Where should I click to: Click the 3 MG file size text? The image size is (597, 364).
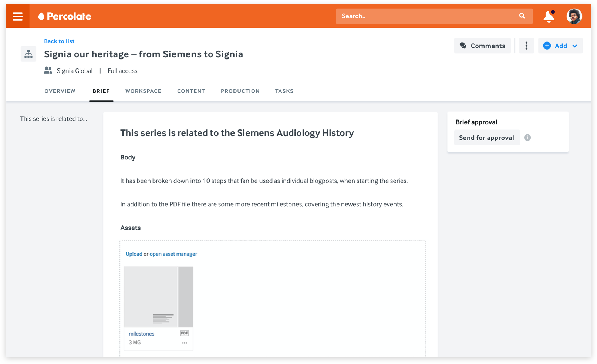pos(135,343)
